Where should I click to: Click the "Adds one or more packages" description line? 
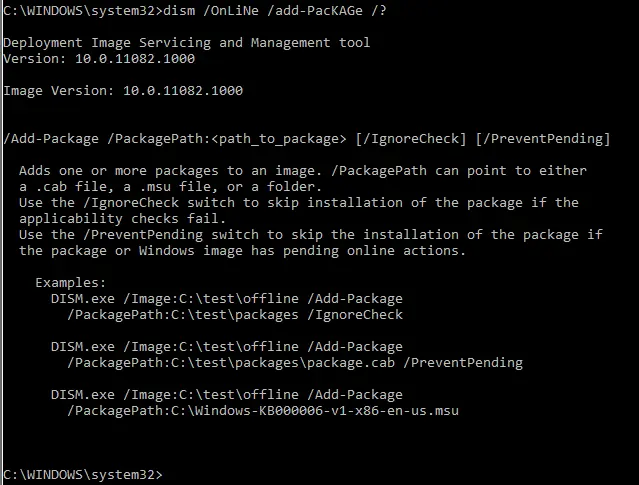point(302,171)
